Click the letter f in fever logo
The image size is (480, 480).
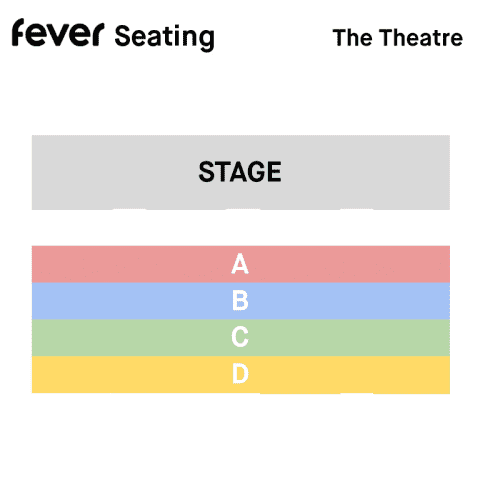tap(19, 32)
